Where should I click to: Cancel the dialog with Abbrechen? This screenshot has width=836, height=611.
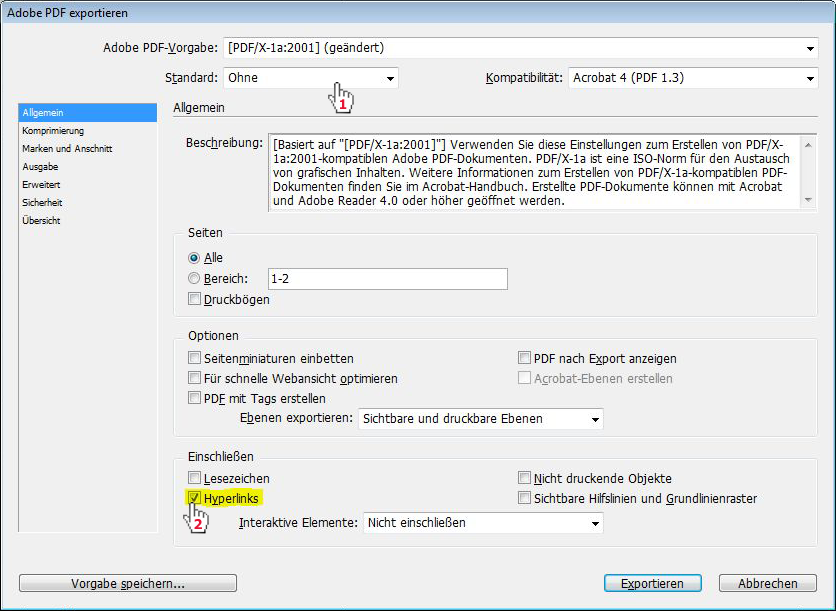(768, 583)
